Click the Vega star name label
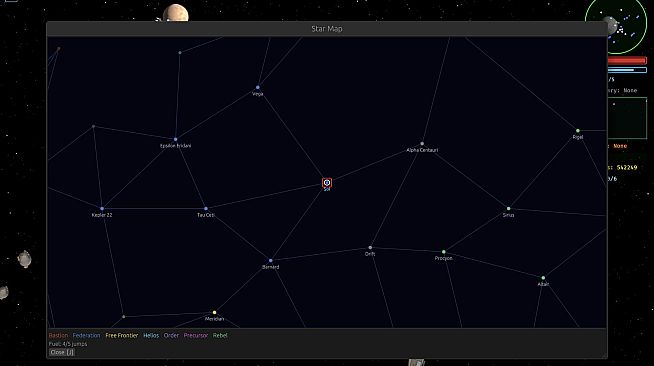The image size is (654, 366). tap(258, 94)
